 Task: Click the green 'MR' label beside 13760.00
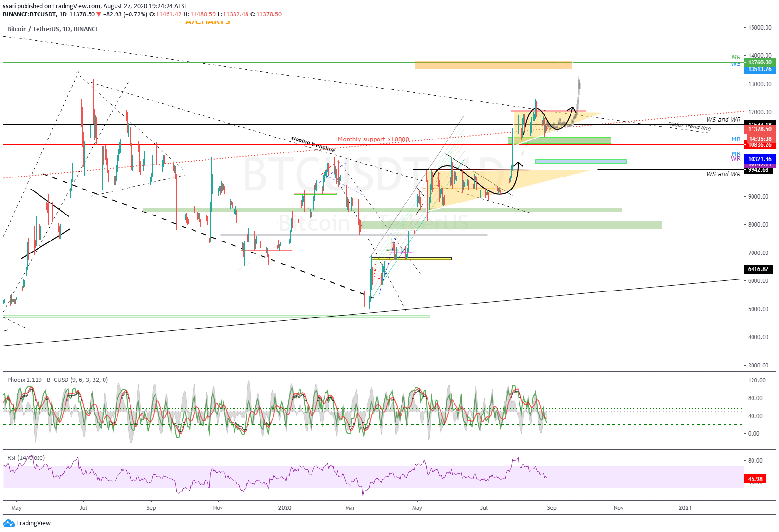point(736,57)
